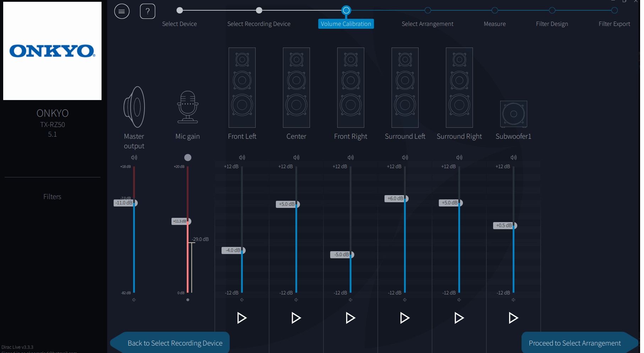The image size is (644, 353).
Task: Click the Center speaker icon
Action: 296,88
